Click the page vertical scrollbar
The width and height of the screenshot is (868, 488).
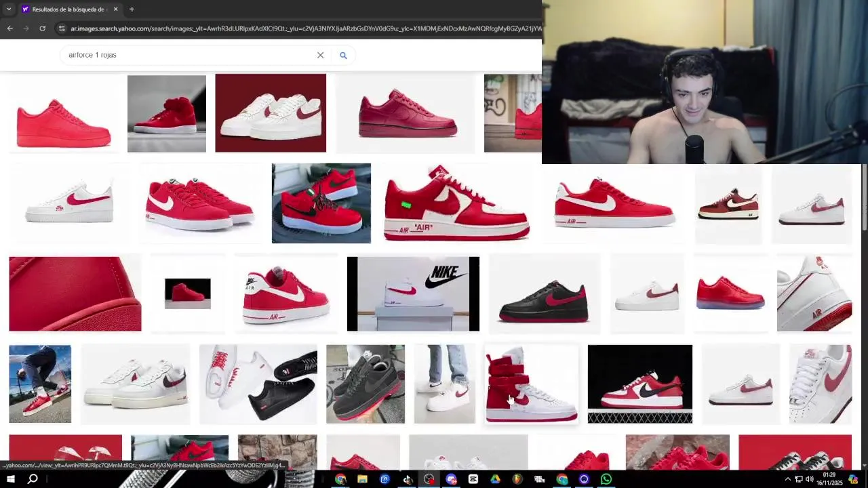point(865,197)
